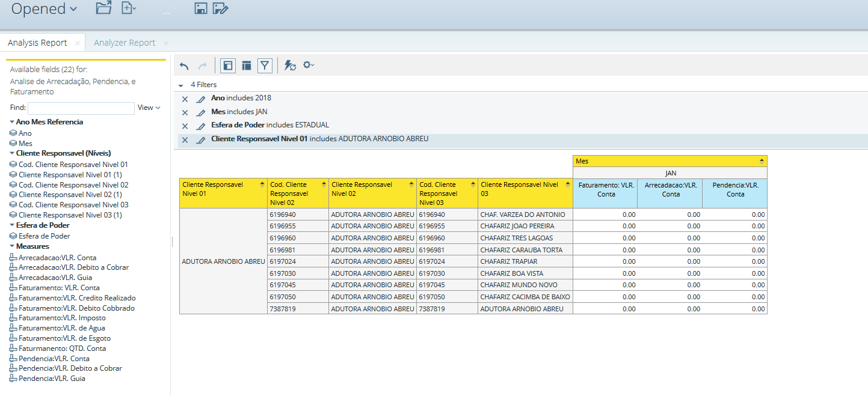This screenshot has height=396, width=868.
Task: Click the Find fields input box
Action: pyautogui.click(x=81, y=108)
